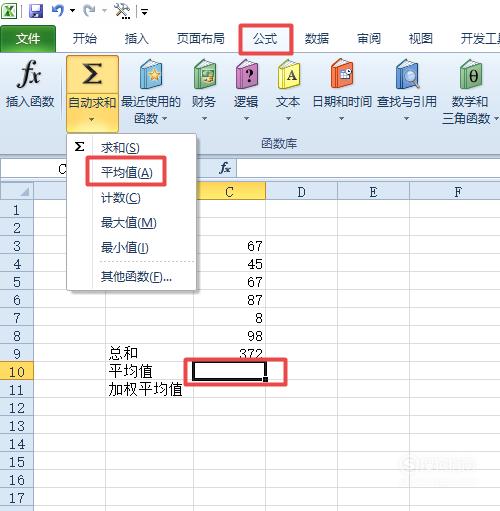The height and width of the screenshot is (511, 500).
Task: Switch to the 页面布局 tab
Action: pyautogui.click(x=201, y=39)
